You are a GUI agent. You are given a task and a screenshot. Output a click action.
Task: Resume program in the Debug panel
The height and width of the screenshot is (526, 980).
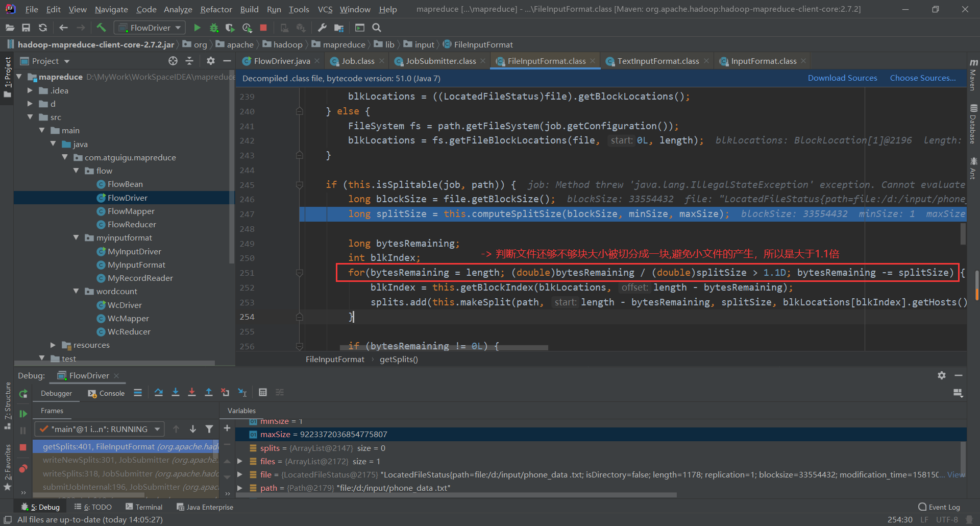click(23, 414)
